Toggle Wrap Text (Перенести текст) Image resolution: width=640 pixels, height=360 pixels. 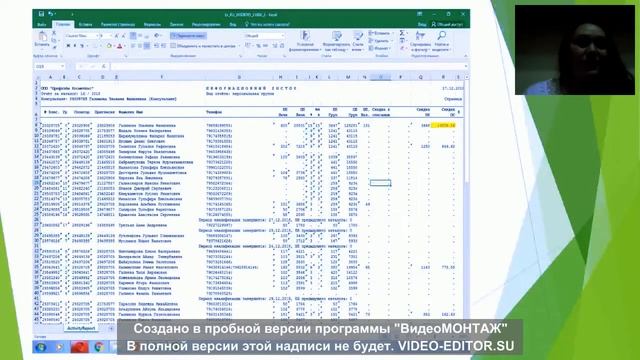pos(188,36)
